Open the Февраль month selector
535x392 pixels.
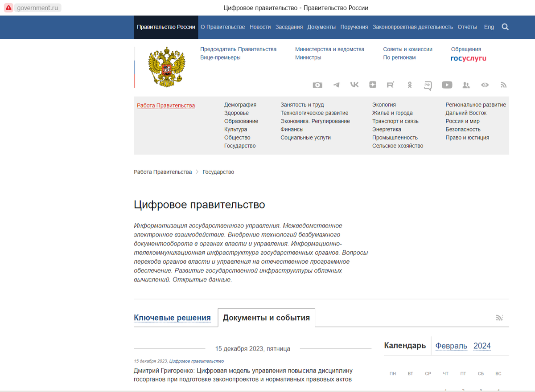click(451, 346)
